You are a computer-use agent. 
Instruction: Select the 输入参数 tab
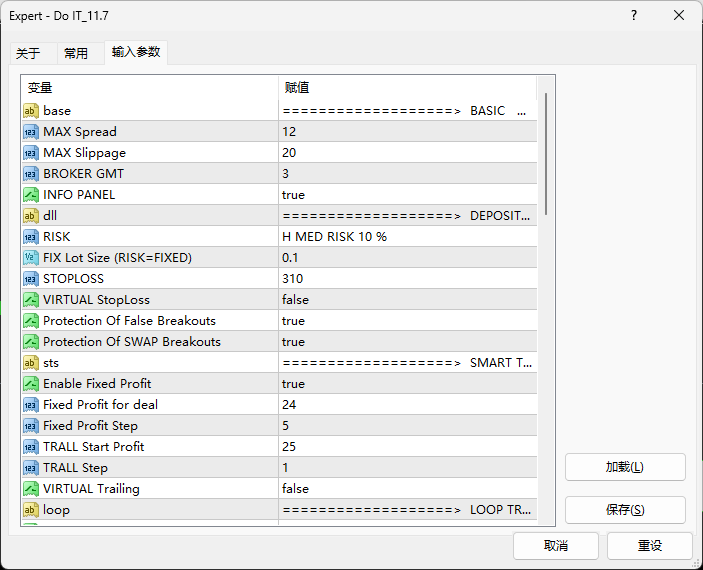coord(136,52)
